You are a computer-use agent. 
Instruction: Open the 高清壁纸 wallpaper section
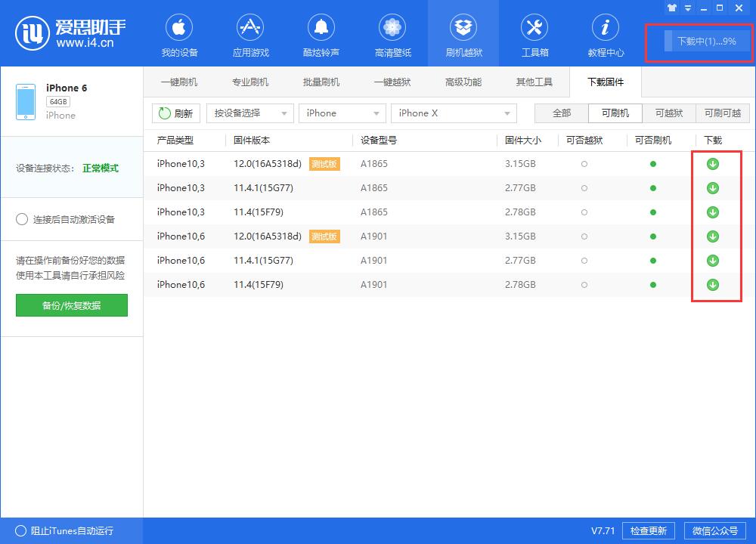point(392,33)
